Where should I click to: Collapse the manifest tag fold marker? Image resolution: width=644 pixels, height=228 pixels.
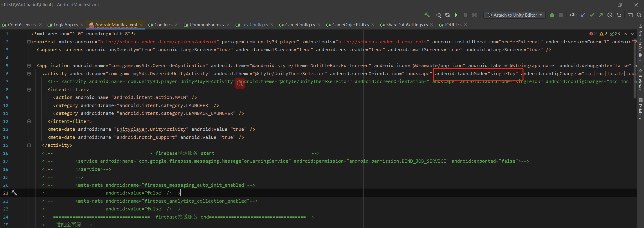coord(29,42)
